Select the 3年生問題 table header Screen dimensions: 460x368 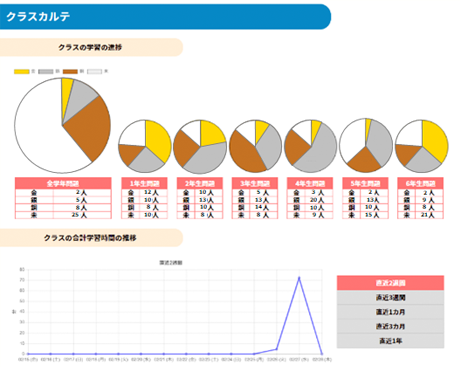[x=255, y=183]
